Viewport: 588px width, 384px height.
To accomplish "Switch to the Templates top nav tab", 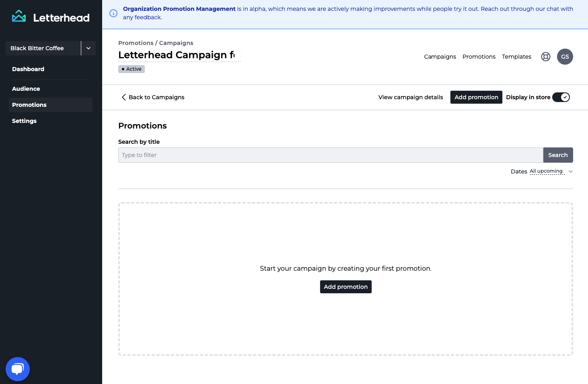I will pyautogui.click(x=516, y=57).
